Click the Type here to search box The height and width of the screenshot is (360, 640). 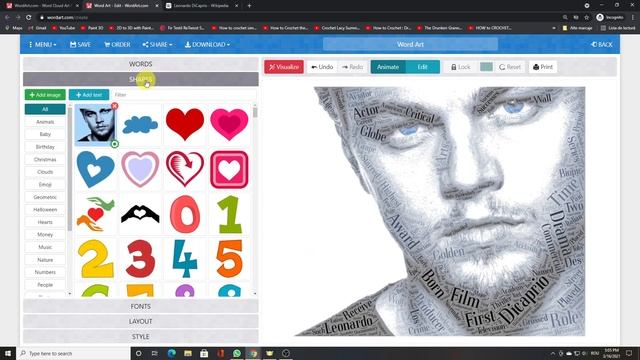[73, 353]
